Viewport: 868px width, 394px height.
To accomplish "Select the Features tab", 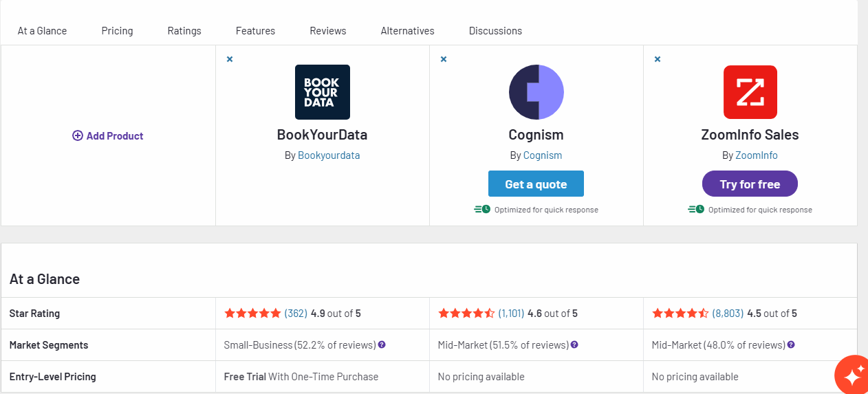I will click(255, 30).
